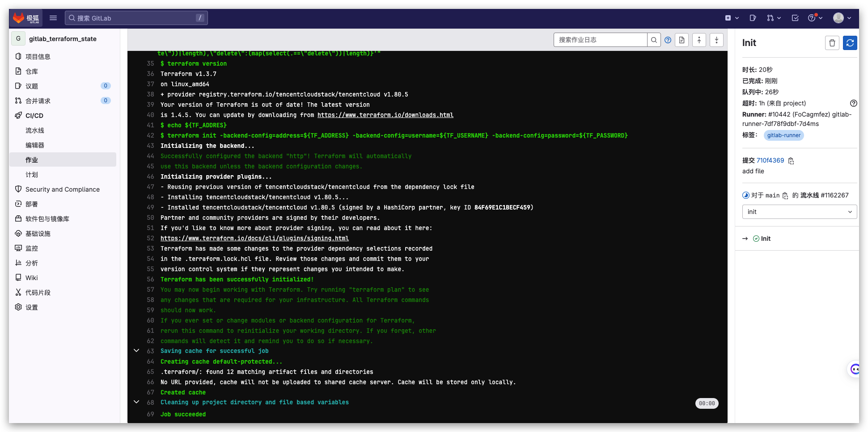Viewport: 868px width, 432px height.
Task: Click the job log search magnifier button
Action: point(654,40)
